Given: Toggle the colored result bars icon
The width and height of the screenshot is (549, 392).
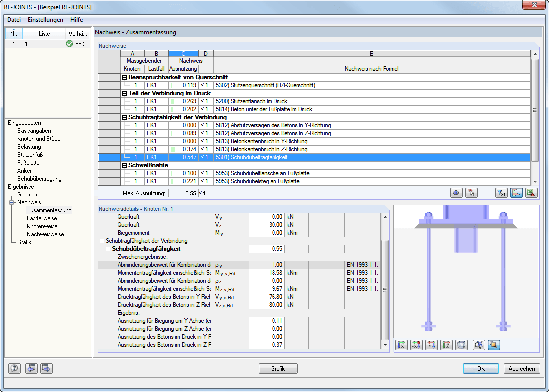Looking at the screenshot, I should 517,193.
